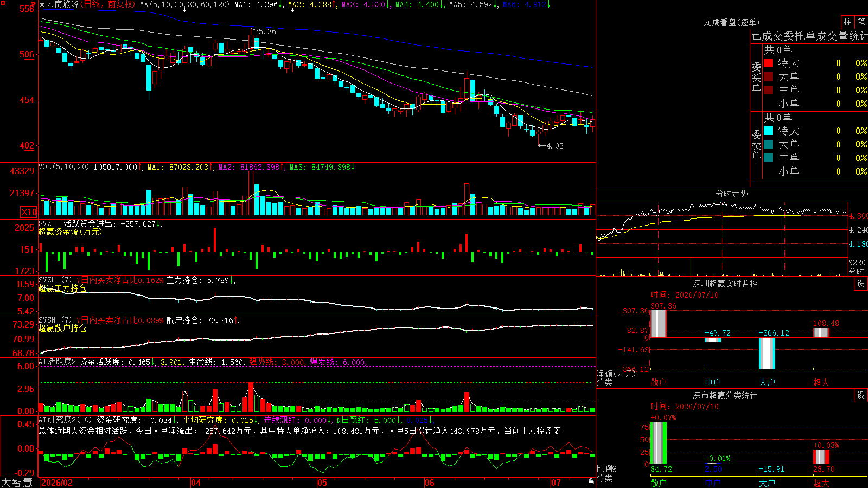The width and height of the screenshot is (868, 488).
Task: Open 设 settings for 深圳超赢实时监控
Action: (x=861, y=284)
